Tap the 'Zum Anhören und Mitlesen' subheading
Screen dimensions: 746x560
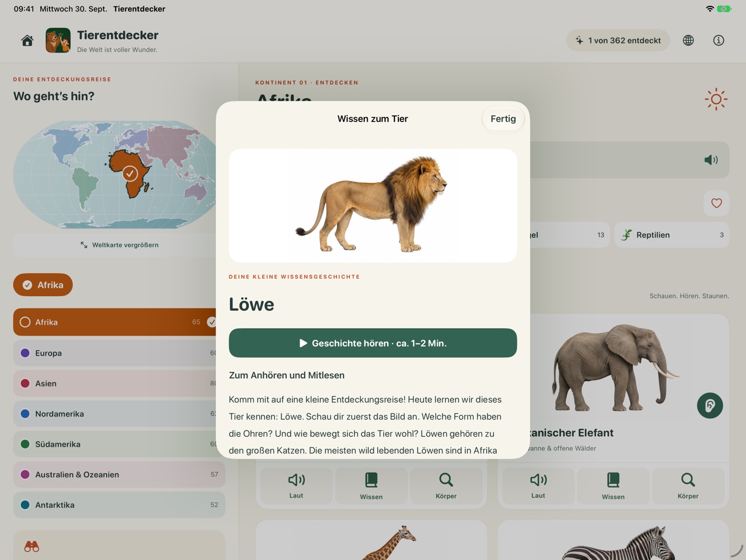click(x=287, y=375)
